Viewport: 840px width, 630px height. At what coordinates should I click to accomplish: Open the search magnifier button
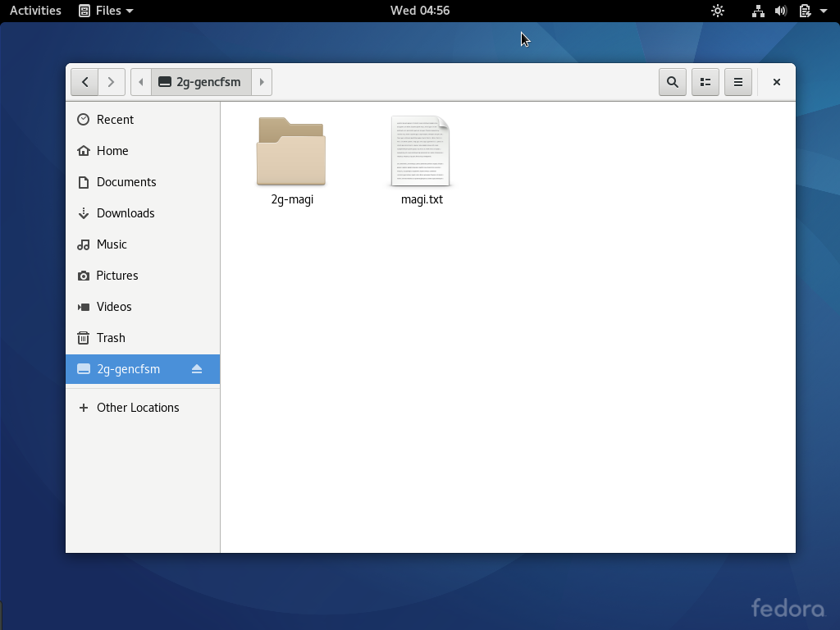click(673, 82)
